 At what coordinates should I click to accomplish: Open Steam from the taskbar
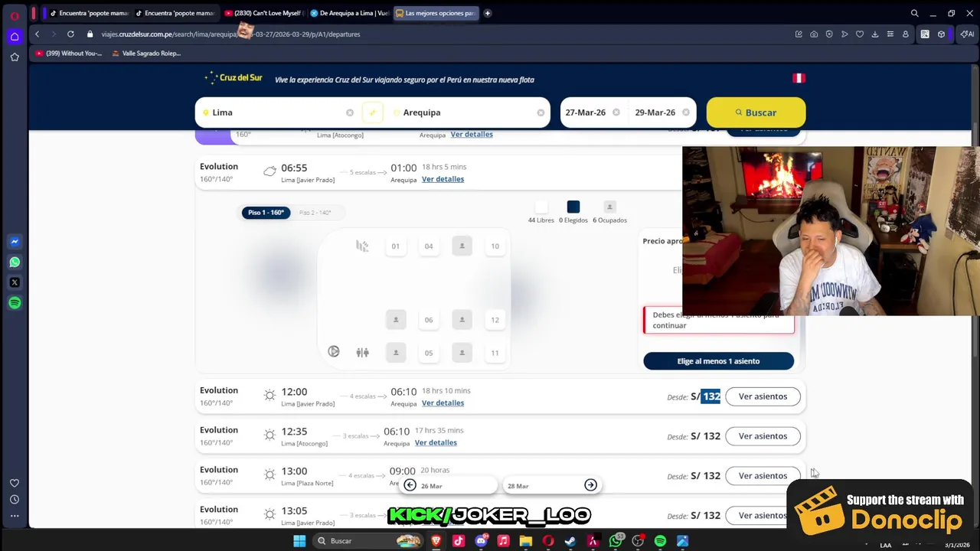[570, 541]
